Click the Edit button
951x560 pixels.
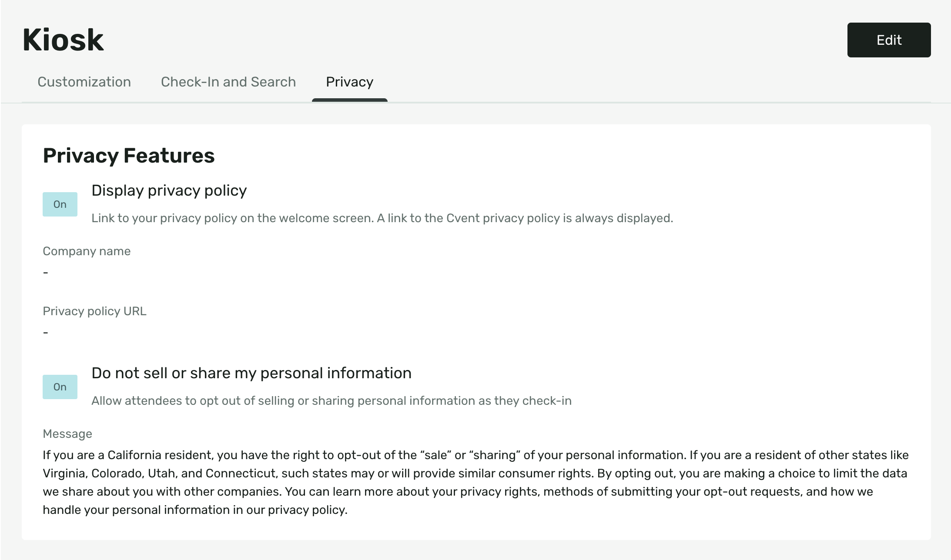click(x=889, y=40)
